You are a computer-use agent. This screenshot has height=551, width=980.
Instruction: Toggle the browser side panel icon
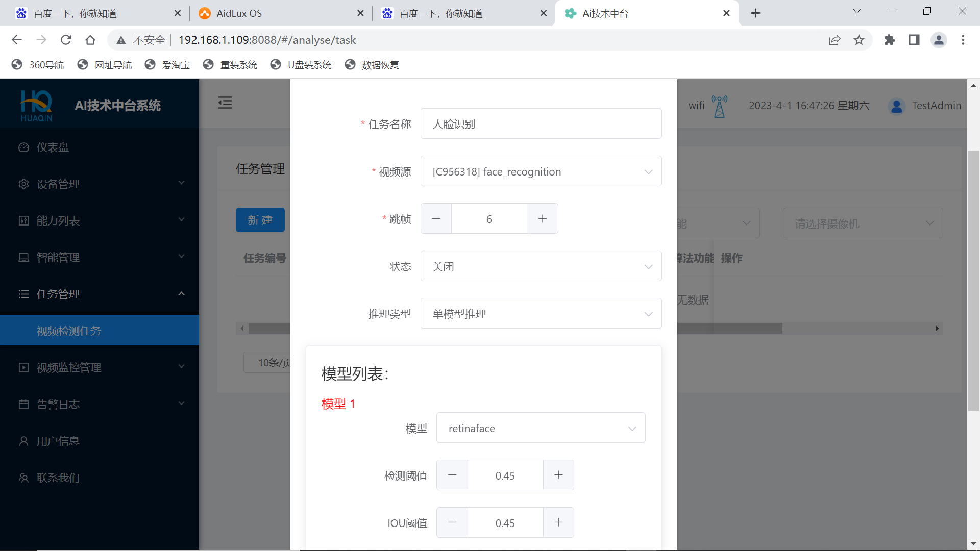tap(914, 40)
